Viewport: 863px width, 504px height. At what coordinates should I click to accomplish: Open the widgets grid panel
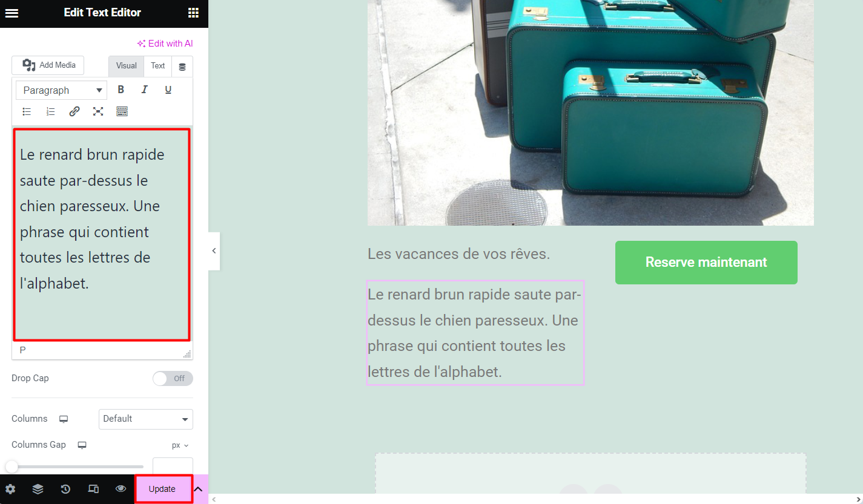coord(193,13)
